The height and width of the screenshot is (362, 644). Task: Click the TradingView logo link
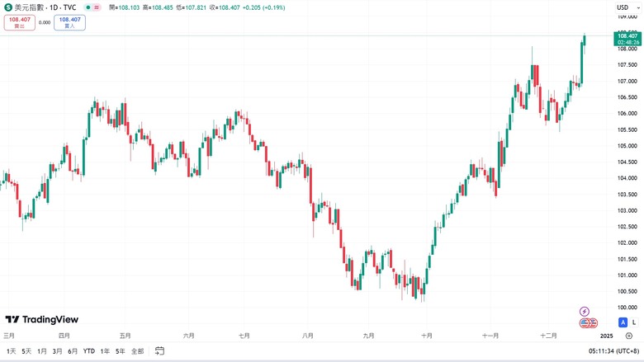pos(42,319)
